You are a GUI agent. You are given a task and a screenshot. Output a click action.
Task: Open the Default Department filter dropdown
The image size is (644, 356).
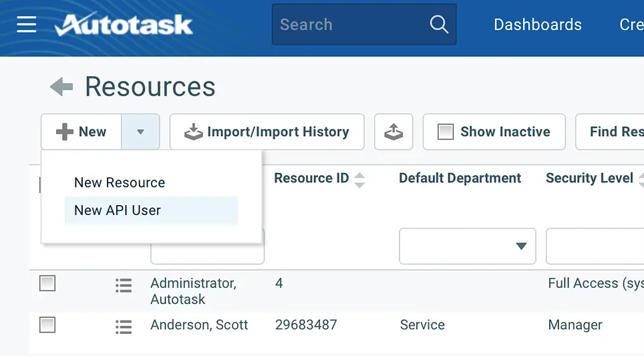468,246
